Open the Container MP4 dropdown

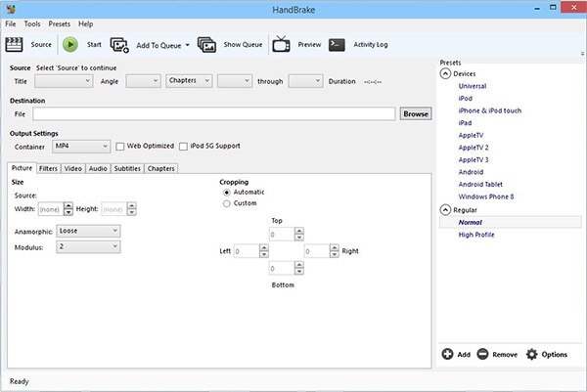pyautogui.click(x=81, y=147)
